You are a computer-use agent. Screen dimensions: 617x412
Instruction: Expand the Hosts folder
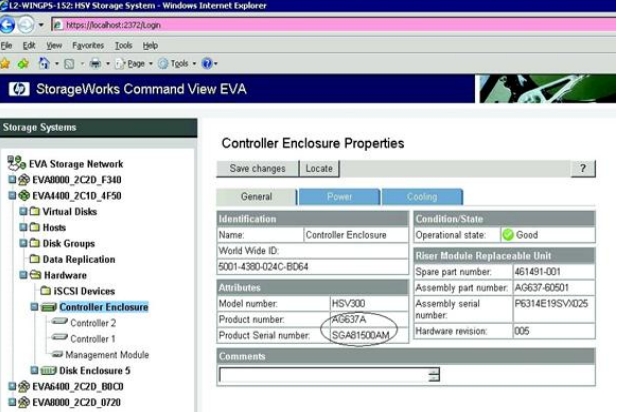pos(23,227)
